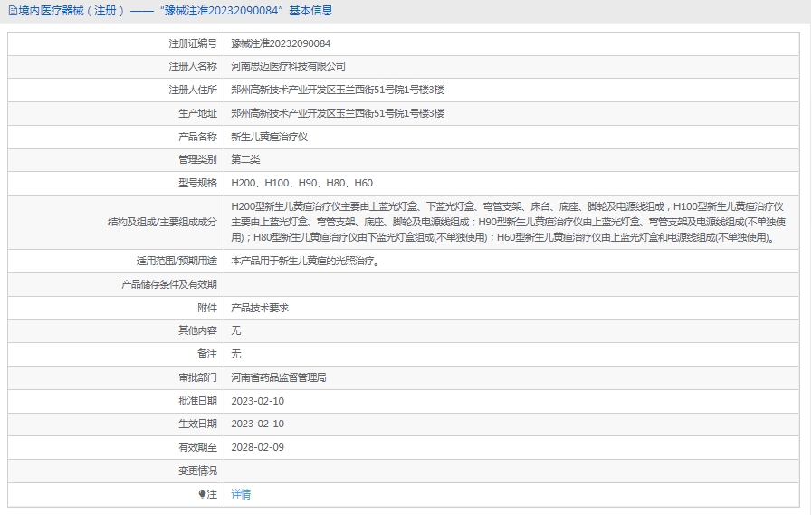Click the bulb icon beside 注 label

pyautogui.click(x=202, y=494)
